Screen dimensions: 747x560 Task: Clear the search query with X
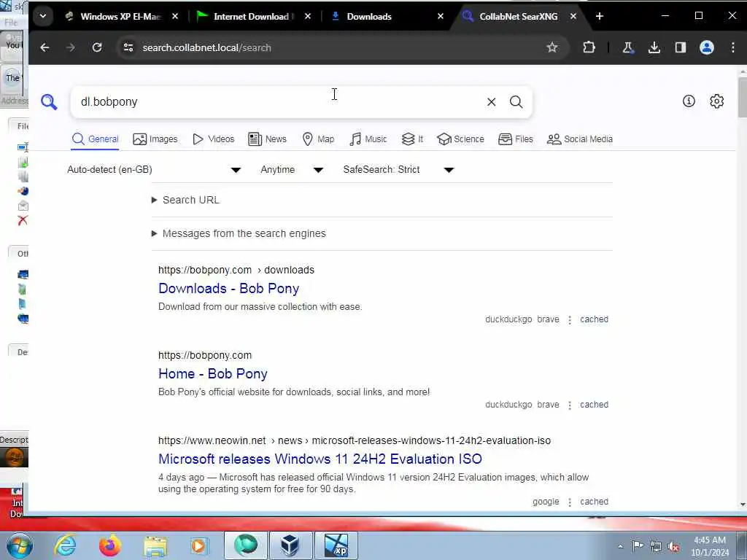pyautogui.click(x=491, y=102)
